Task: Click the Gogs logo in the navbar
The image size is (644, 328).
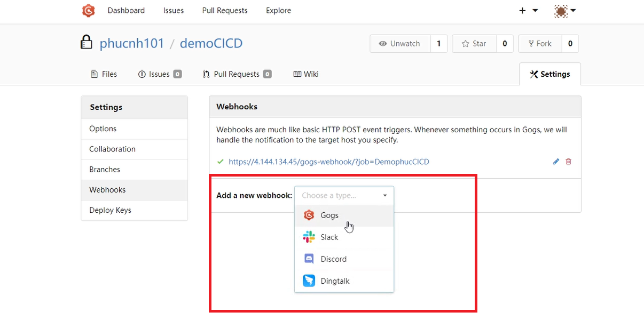Action: point(88,10)
